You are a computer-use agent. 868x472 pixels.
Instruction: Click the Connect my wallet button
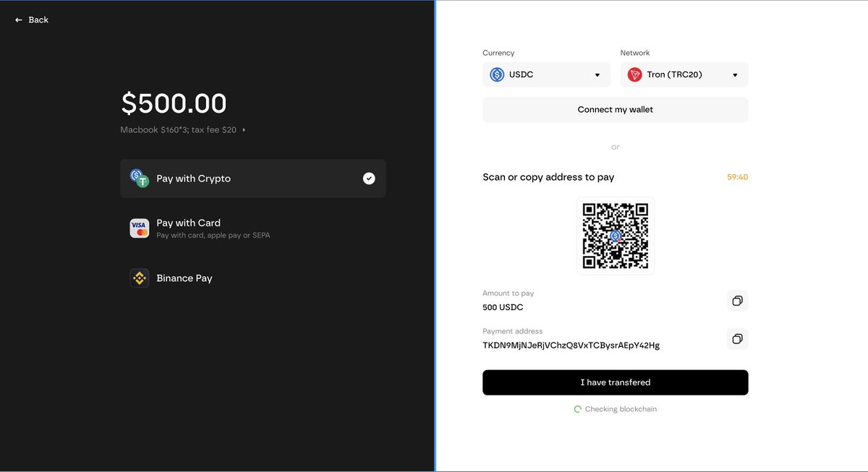click(x=616, y=110)
